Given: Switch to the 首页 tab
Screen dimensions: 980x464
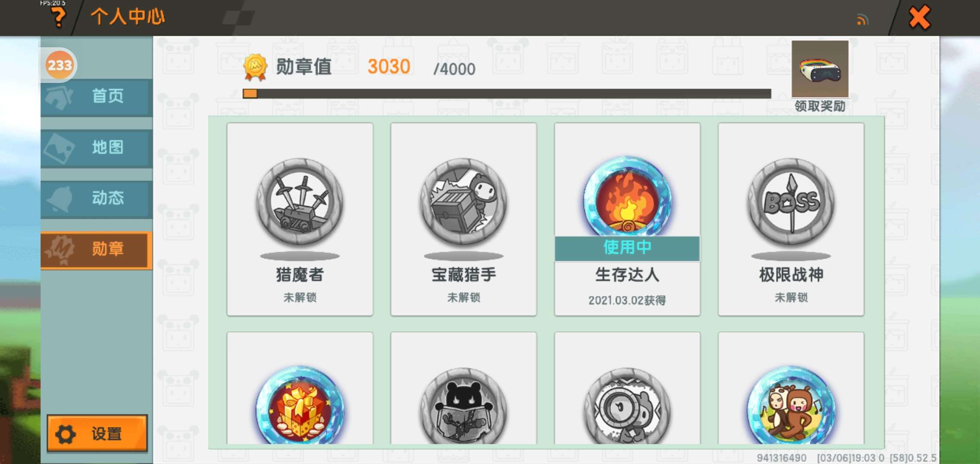Looking at the screenshot, I should click(96, 97).
